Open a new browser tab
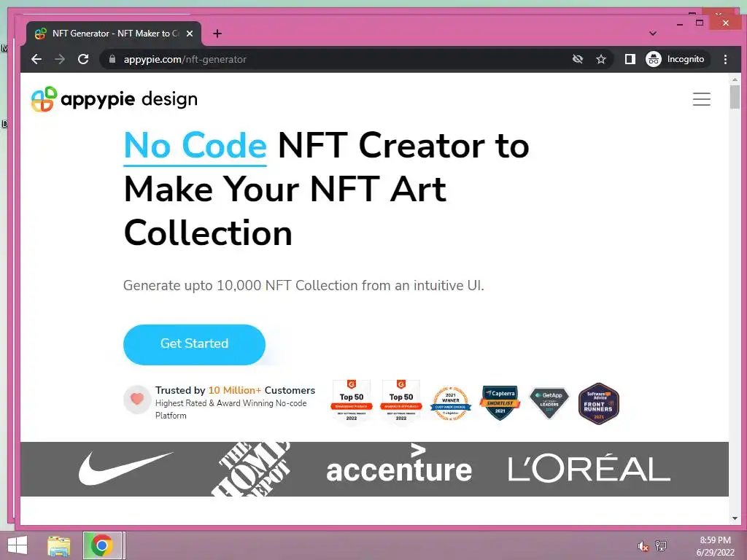This screenshot has height=560, width=747. (x=217, y=34)
